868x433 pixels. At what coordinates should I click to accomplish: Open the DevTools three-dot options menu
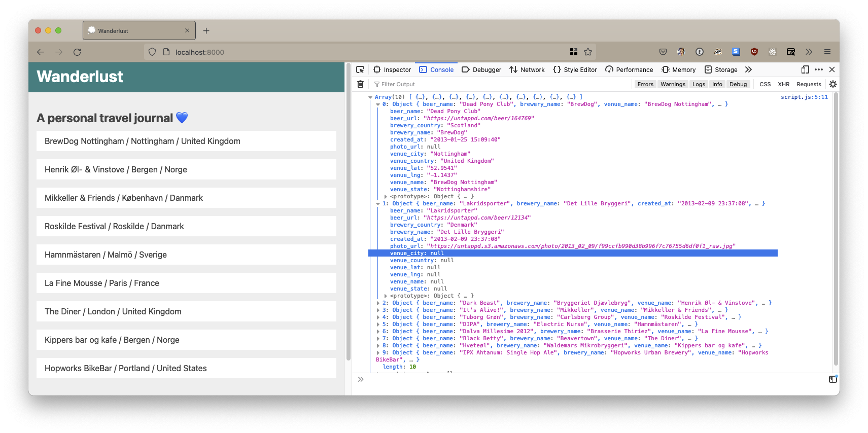tap(819, 69)
